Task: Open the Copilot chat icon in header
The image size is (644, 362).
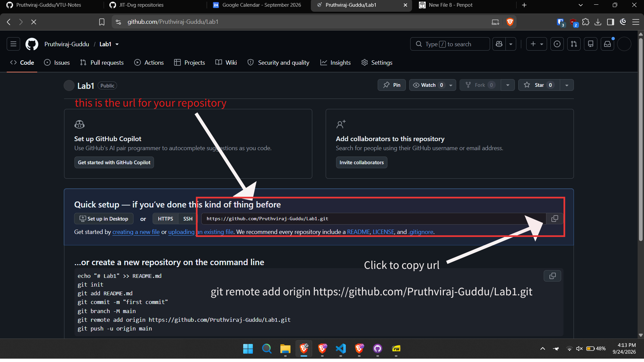Action: click(499, 44)
